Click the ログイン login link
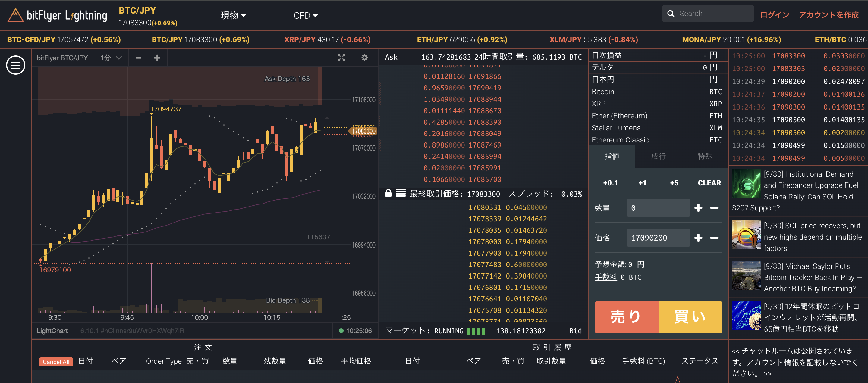Viewport: 868px width, 383px height. 774,15
